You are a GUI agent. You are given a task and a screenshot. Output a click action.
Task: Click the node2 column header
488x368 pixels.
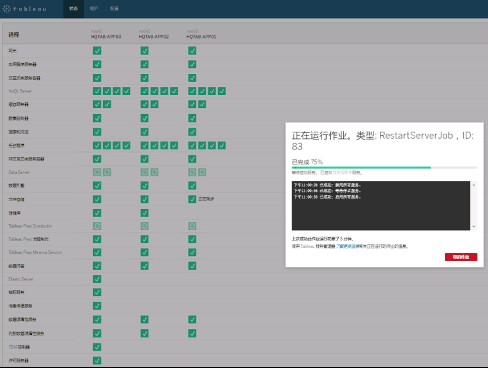coord(154,34)
